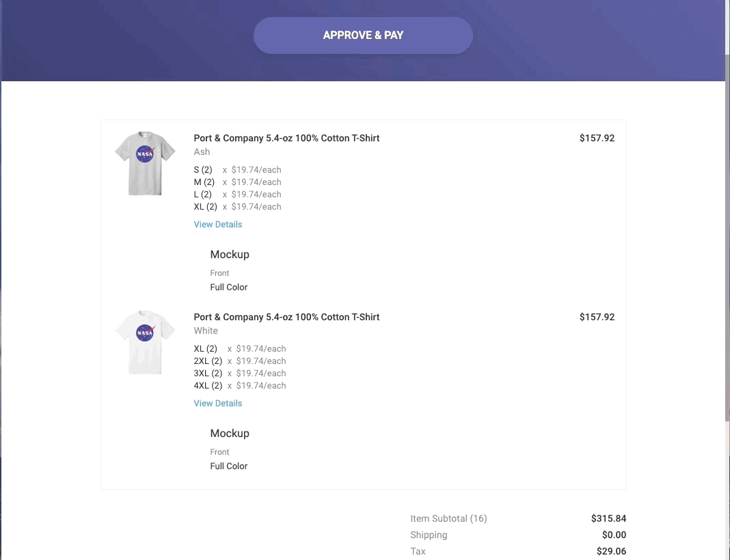
Task: Click the Full Color label under the first Mockup
Action: [229, 287]
